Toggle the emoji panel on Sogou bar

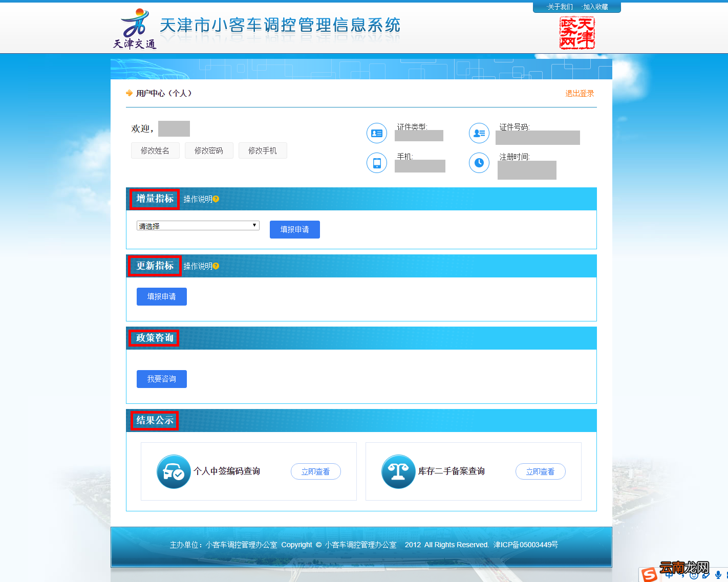pos(694,575)
